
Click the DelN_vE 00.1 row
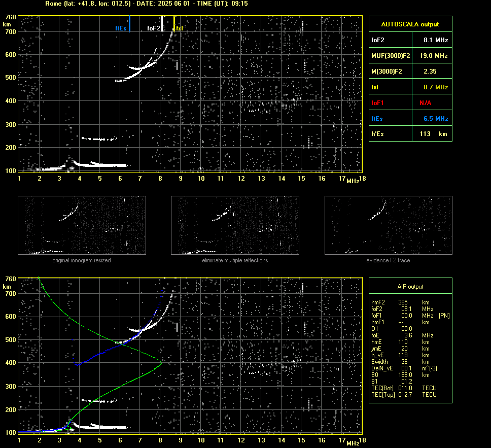click(x=404, y=368)
